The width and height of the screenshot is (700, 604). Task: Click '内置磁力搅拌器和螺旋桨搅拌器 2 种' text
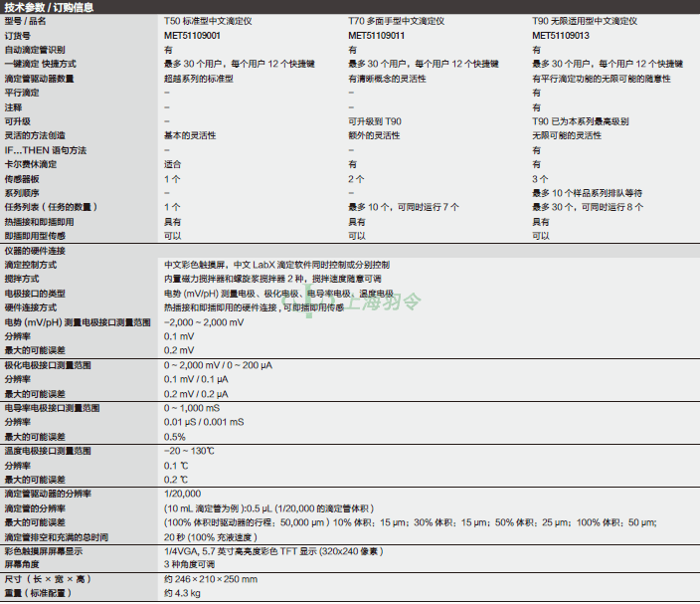(235, 279)
